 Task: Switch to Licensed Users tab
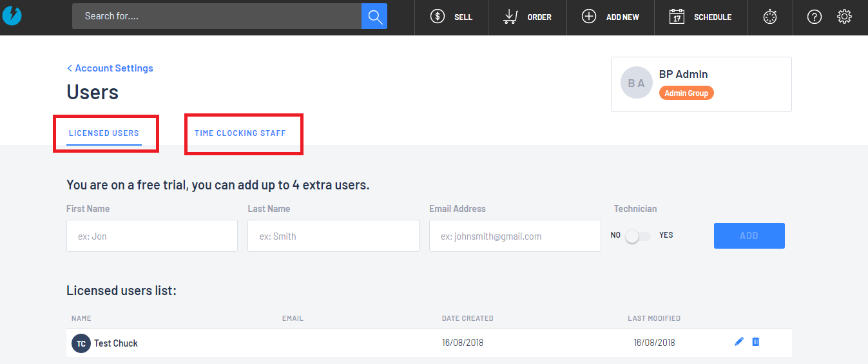pos(104,133)
